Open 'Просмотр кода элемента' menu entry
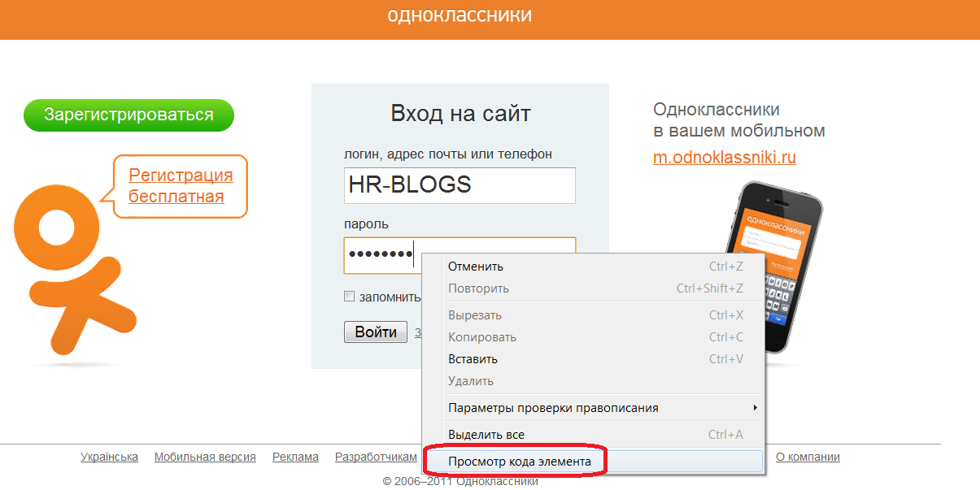The image size is (980, 490). (x=594, y=462)
